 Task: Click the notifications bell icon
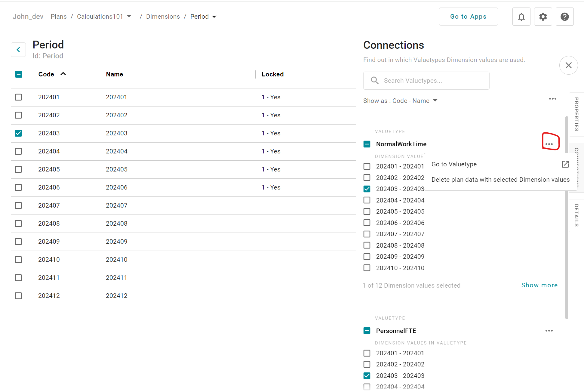coord(521,17)
